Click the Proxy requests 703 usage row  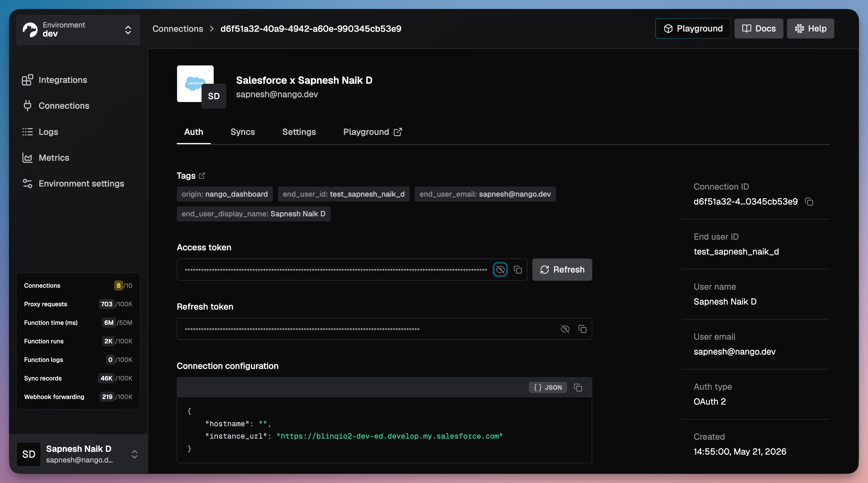click(78, 304)
